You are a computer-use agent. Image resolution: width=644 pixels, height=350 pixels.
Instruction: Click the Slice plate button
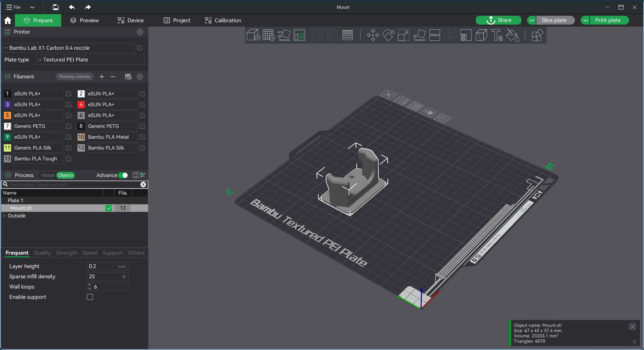coord(555,20)
